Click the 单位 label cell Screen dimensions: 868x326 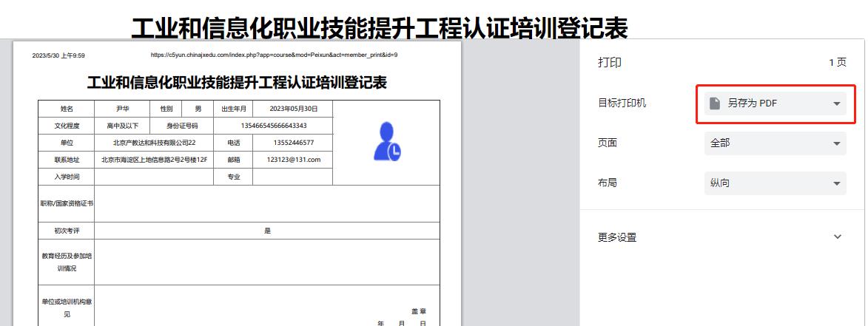67,143
